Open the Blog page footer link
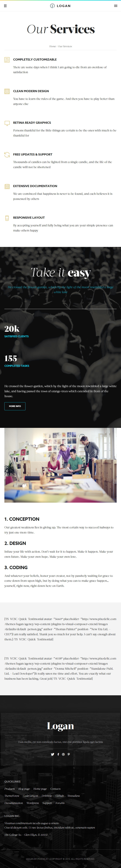 point(24,789)
